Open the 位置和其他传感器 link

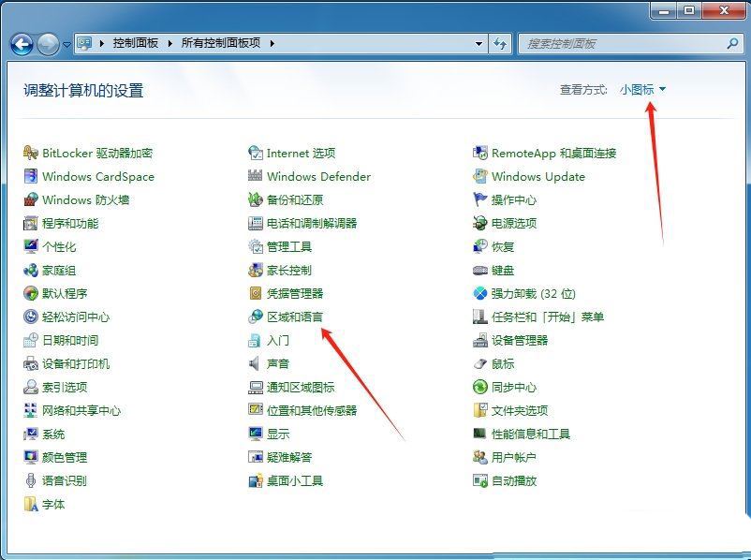[312, 410]
